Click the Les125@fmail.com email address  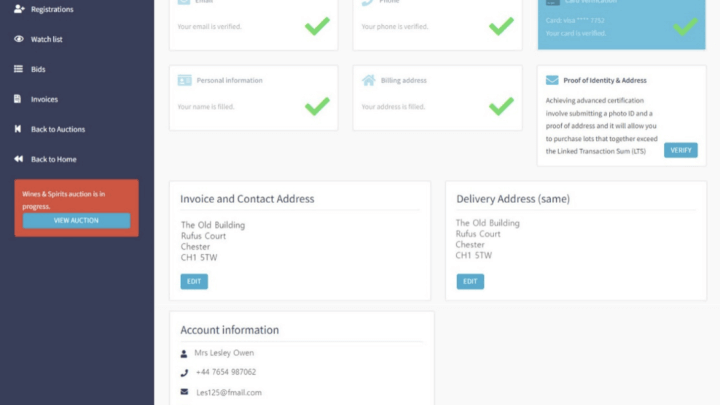tap(228, 392)
